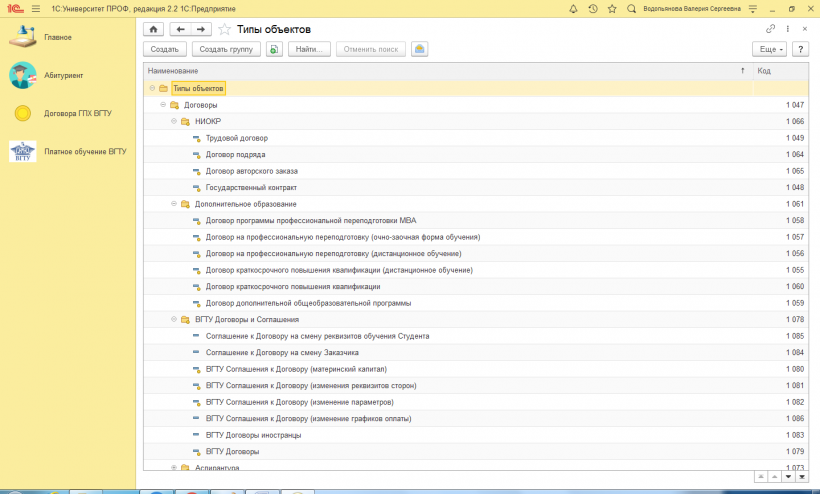The height and width of the screenshot is (494, 820).
Task: Select Договор краткосрочного повышения квалификации row without parentheses
Action: 476,286
